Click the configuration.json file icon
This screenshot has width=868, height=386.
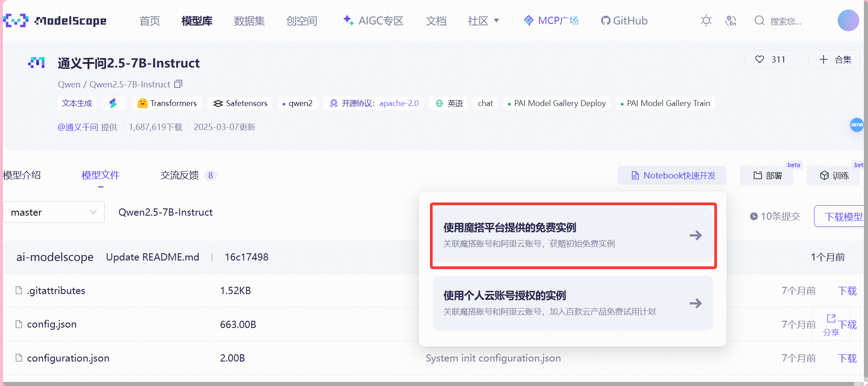[19, 357]
